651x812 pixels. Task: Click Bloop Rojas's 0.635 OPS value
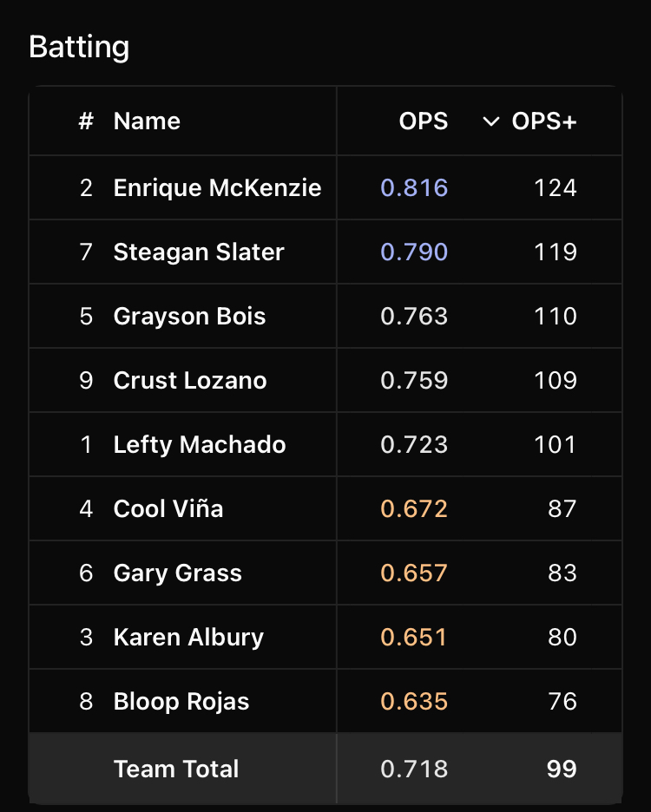[414, 701]
